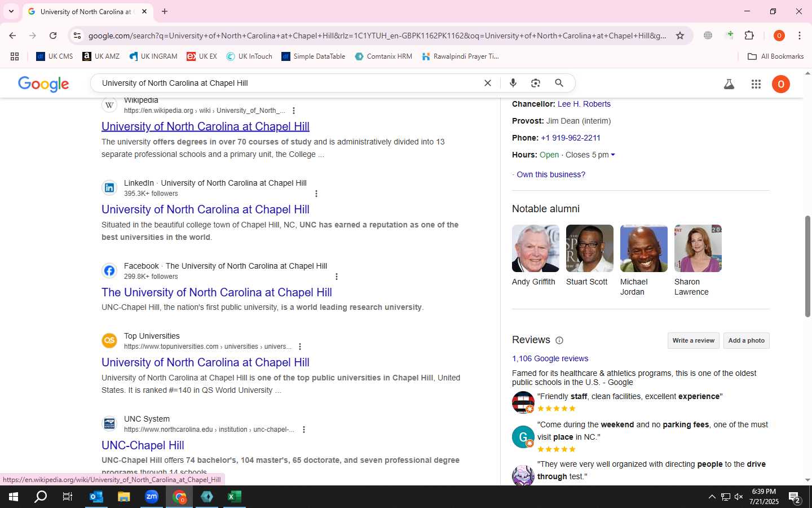The height and width of the screenshot is (508, 812).
Task: Open File Explorer from the taskbar
Action: pyautogui.click(x=124, y=497)
